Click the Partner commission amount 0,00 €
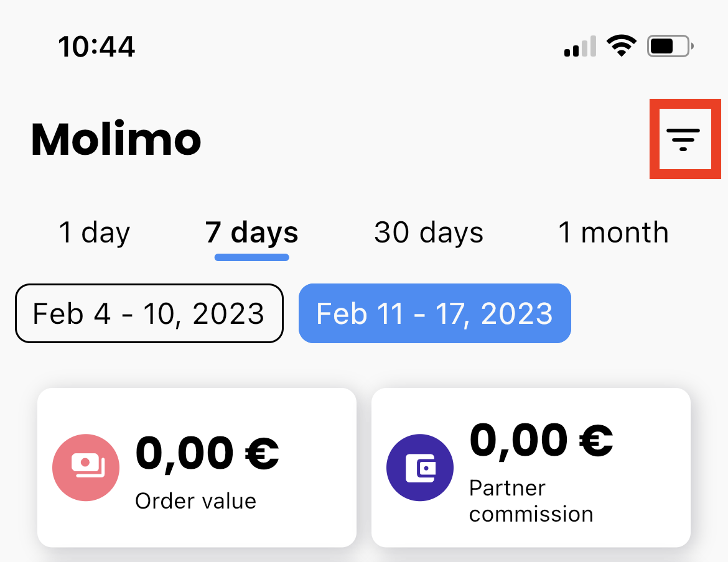Screen dimensions: 728x562 [541, 441]
